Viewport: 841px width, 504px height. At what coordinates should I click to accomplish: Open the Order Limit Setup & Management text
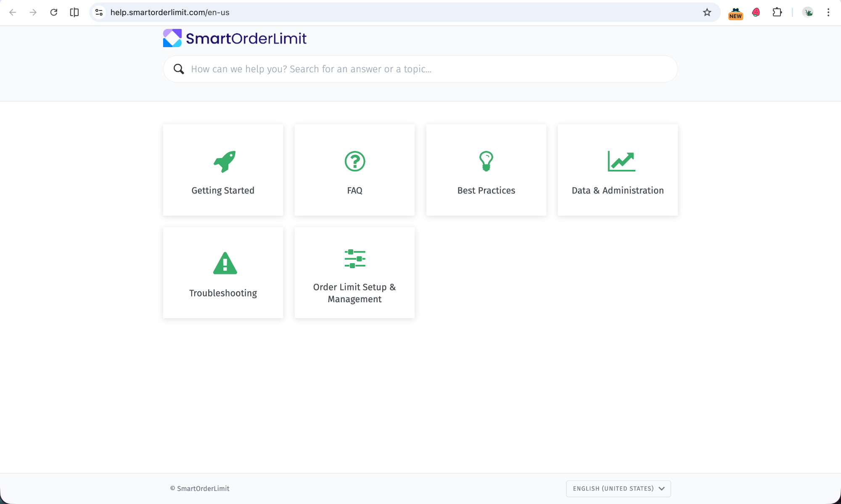pyautogui.click(x=354, y=293)
